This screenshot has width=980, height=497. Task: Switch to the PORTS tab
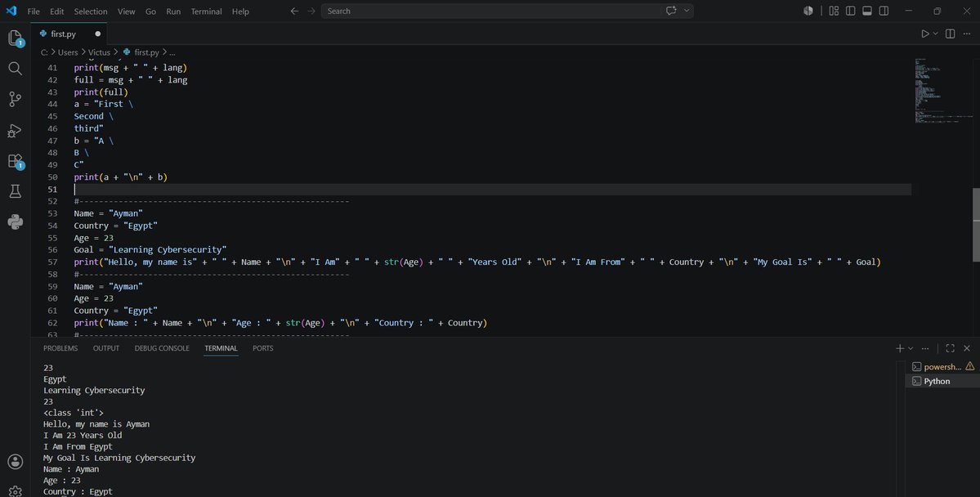click(263, 348)
